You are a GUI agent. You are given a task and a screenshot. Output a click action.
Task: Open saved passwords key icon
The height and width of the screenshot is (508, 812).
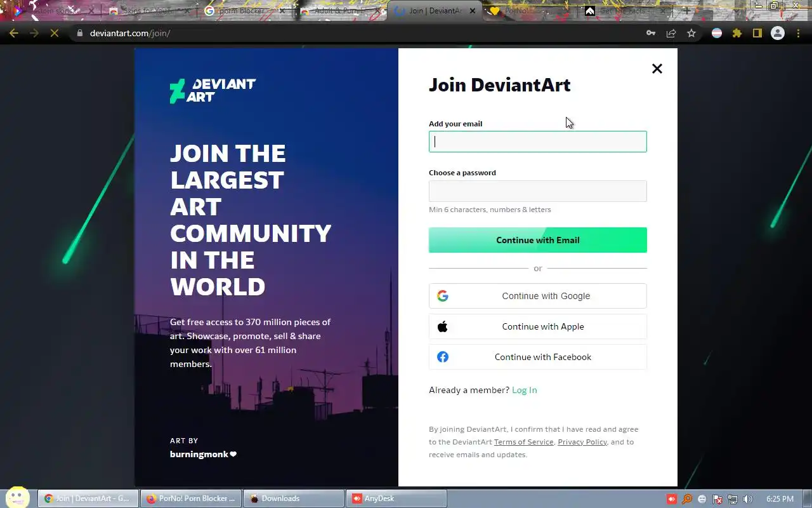[651, 33]
